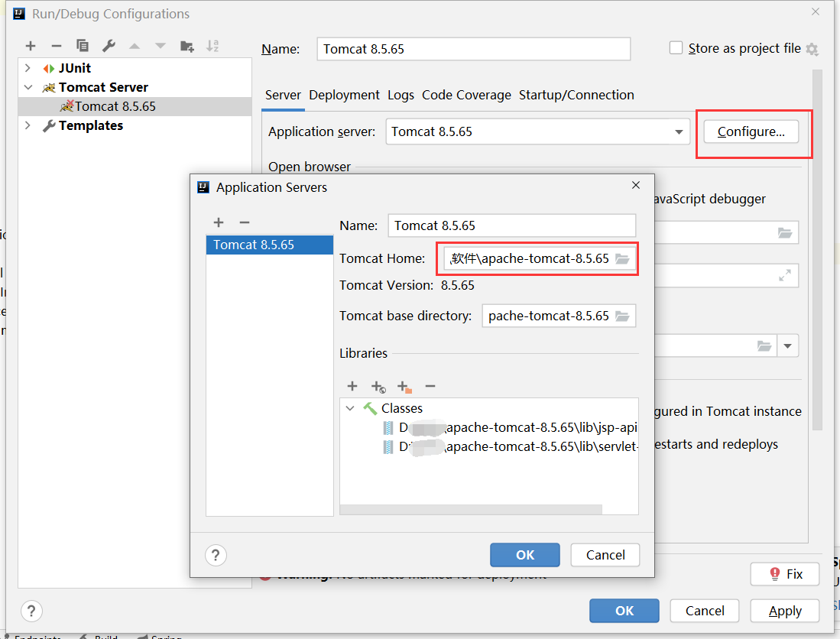Switch to the Logs tab
Image resolution: width=840 pixels, height=639 pixels.
point(401,96)
